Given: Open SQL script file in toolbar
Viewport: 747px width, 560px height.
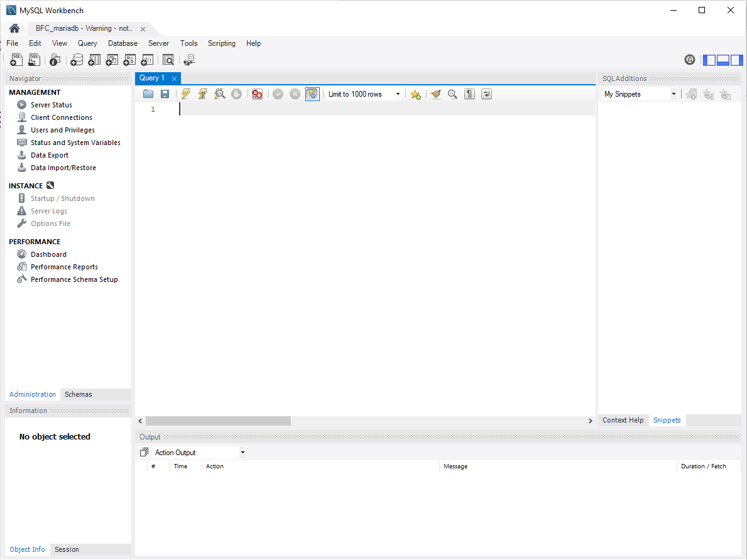Looking at the screenshot, I should click(x=35, y=60).
